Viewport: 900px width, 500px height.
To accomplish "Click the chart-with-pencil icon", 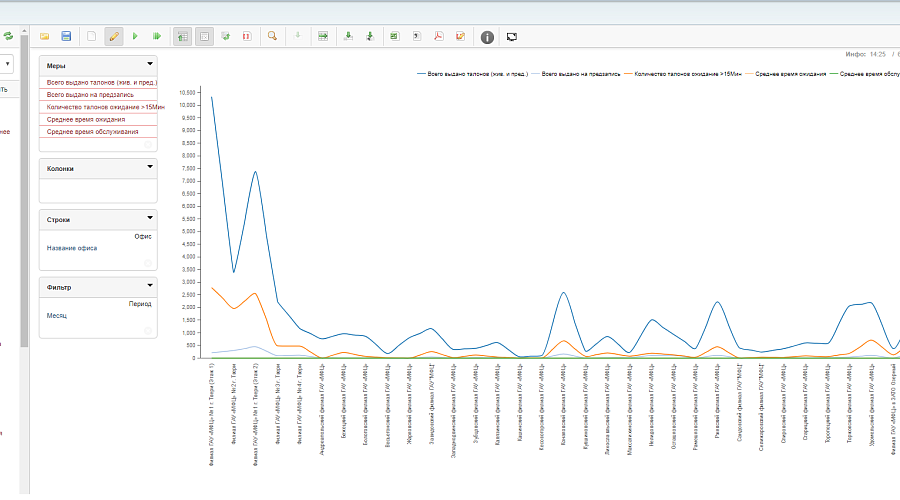I will coord(460,36).
